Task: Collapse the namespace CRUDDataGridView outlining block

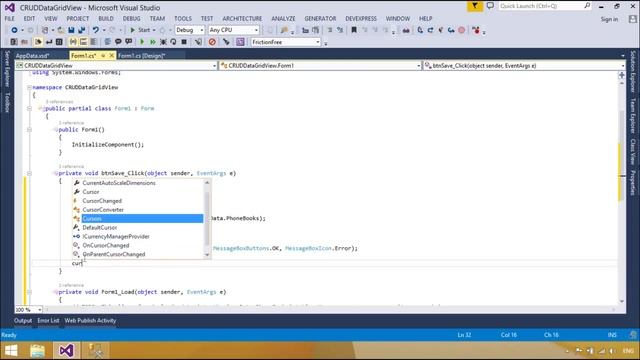Action: point(29,87)
